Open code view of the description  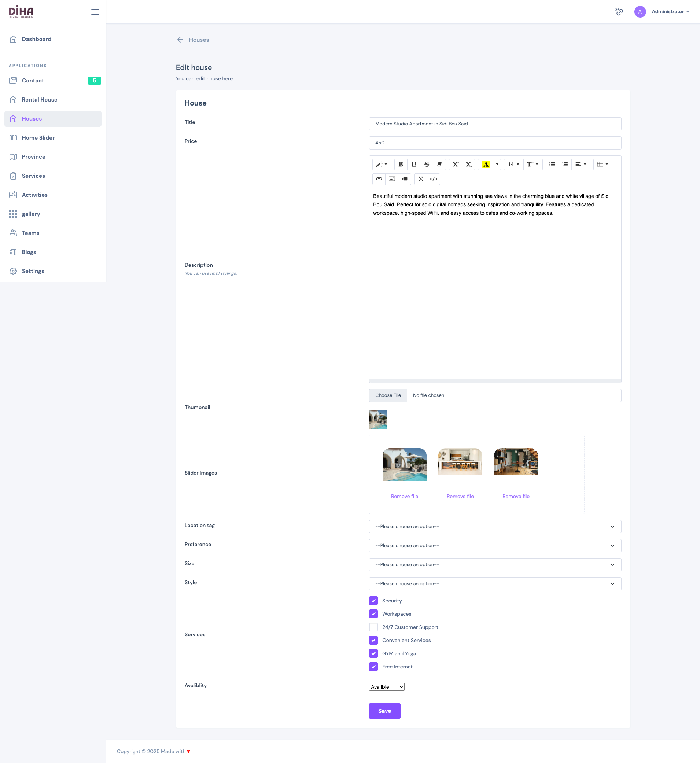(433, 179)
